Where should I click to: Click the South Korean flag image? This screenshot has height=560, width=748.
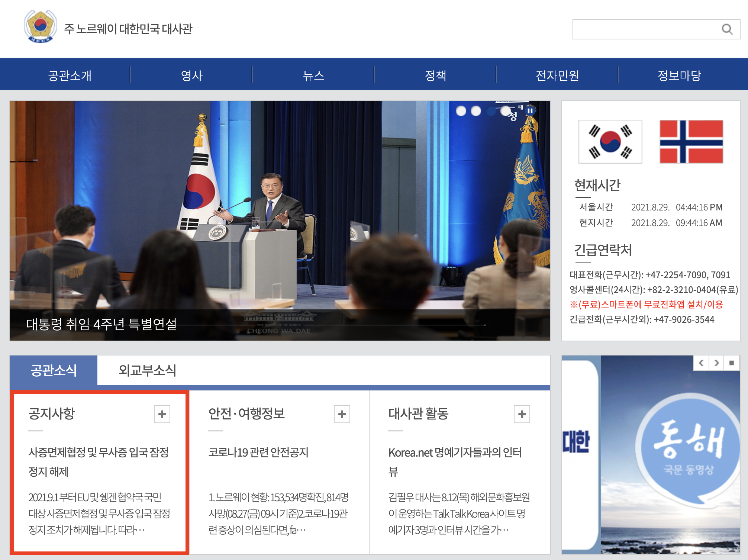pos(610,141)
